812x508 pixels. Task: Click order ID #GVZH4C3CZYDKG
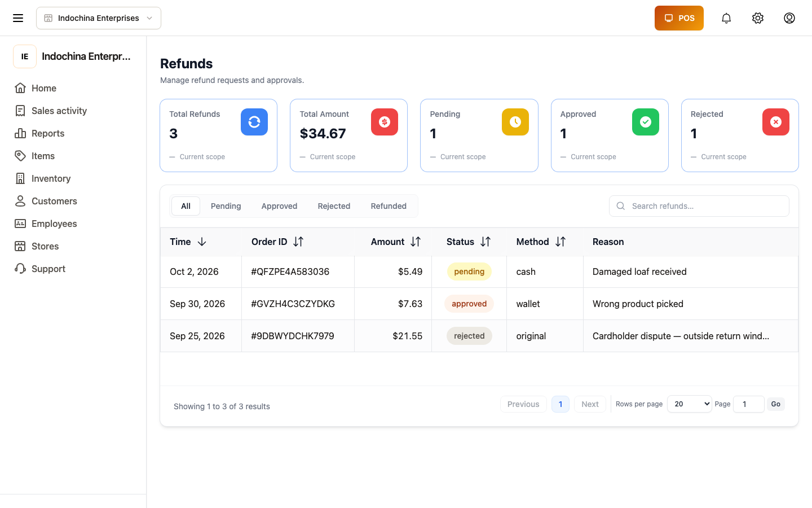(x=293, y=304)
